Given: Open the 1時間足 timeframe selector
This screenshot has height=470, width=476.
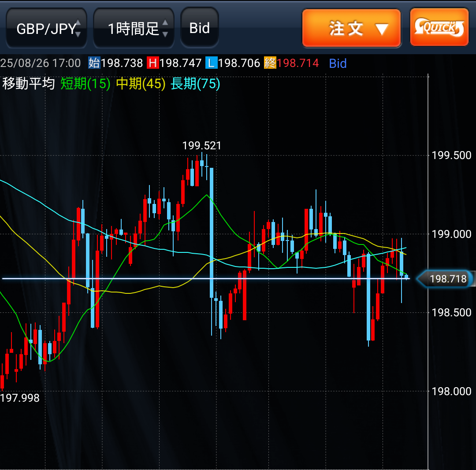Looking at the screenshot, I should 134,29.
